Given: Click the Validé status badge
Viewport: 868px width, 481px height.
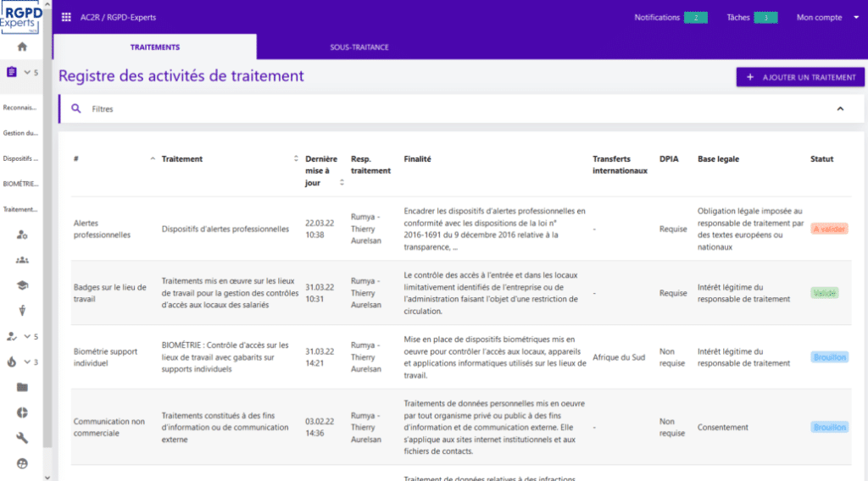Looking at the screenshot, I should (x=824, y=293).
